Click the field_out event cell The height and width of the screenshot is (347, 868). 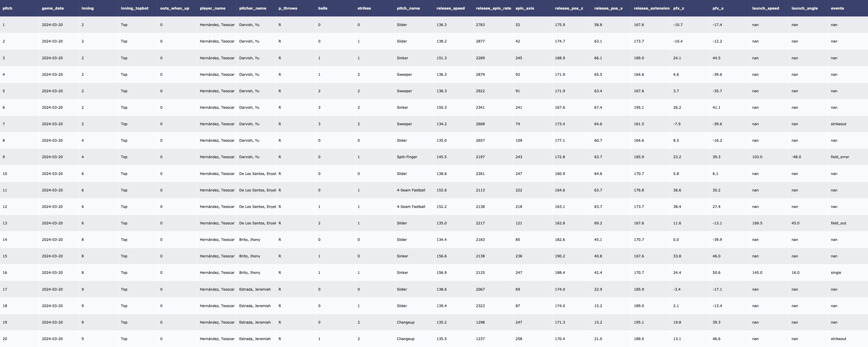coord(838,223)
